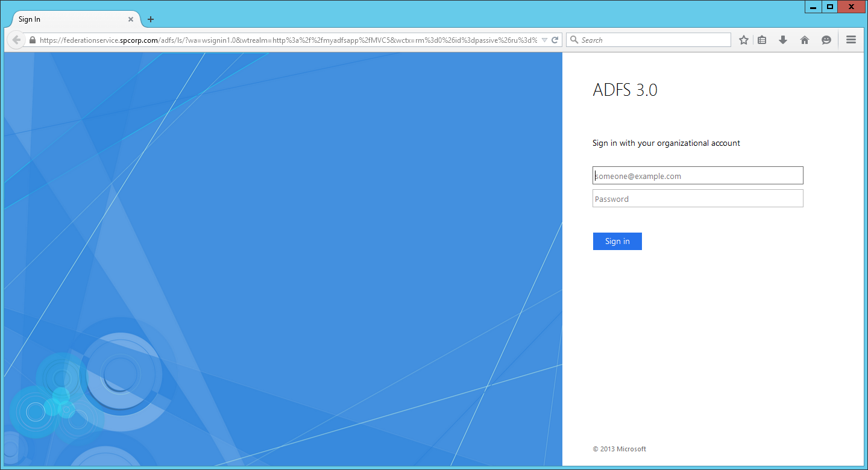Click the someone@example.com username field
868x470 pixels.
pos(697,175)
